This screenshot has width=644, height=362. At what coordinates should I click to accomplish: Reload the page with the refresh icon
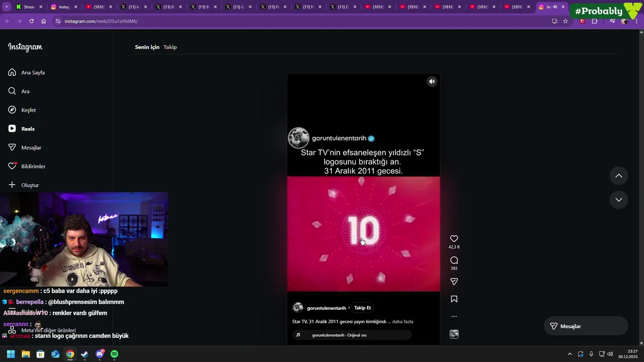[x=31, y=21]
